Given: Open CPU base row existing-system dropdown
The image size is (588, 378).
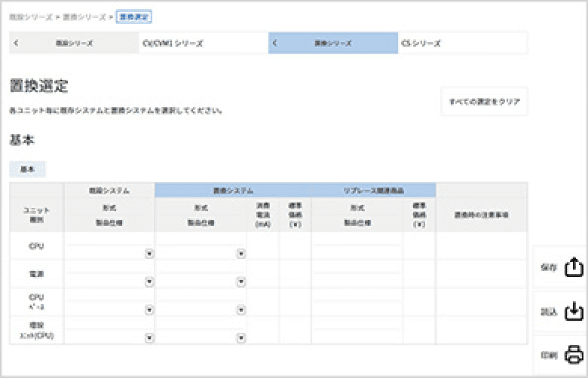Looking at the screenshot, I should click(x=149, y=309).
